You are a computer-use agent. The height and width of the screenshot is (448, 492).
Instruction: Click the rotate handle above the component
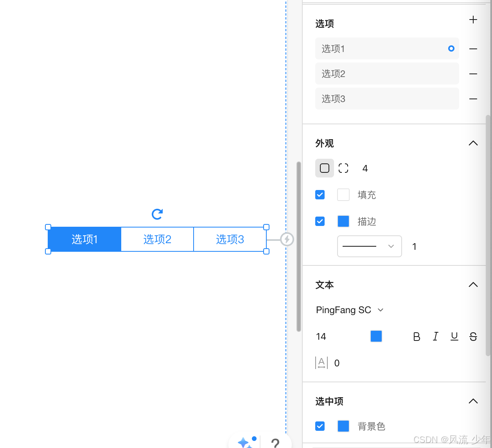pos(157,214)
